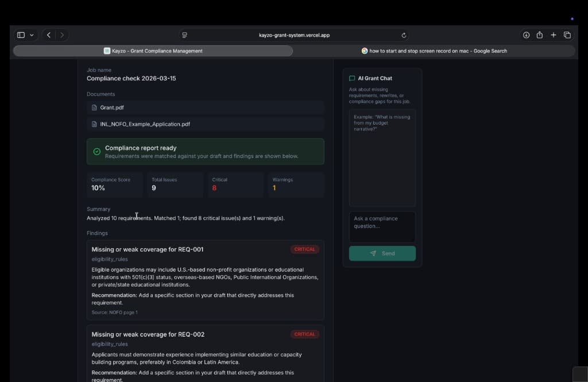Reload the page using the refresh icon
This screenshot has height=382, width=588.
click(x=403, y=34)
